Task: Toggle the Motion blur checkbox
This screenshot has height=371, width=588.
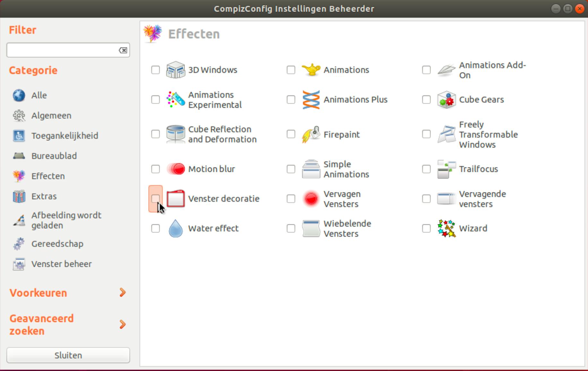Action: [x=155, y=169]
